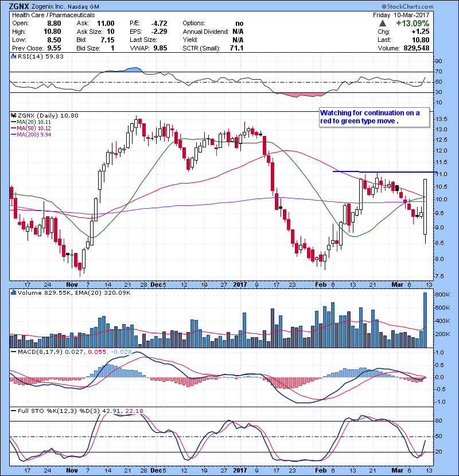Click the 13.5 price axis label

coord(441,119)
